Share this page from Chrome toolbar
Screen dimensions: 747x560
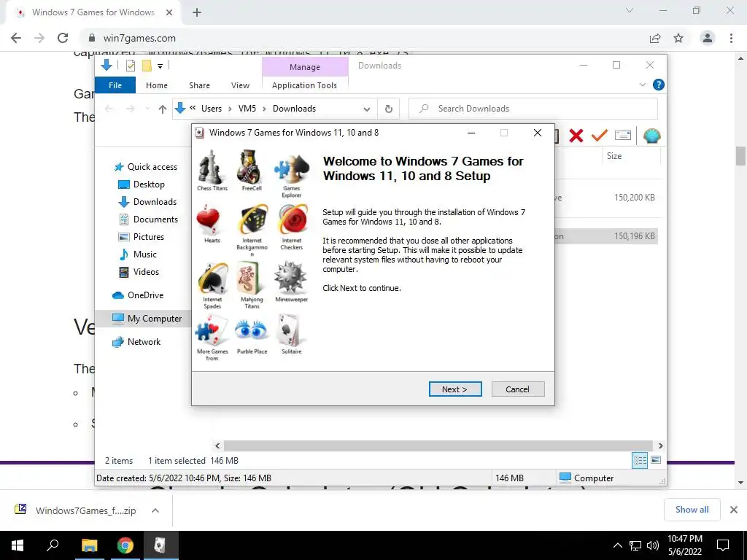[x=655, y=38]
